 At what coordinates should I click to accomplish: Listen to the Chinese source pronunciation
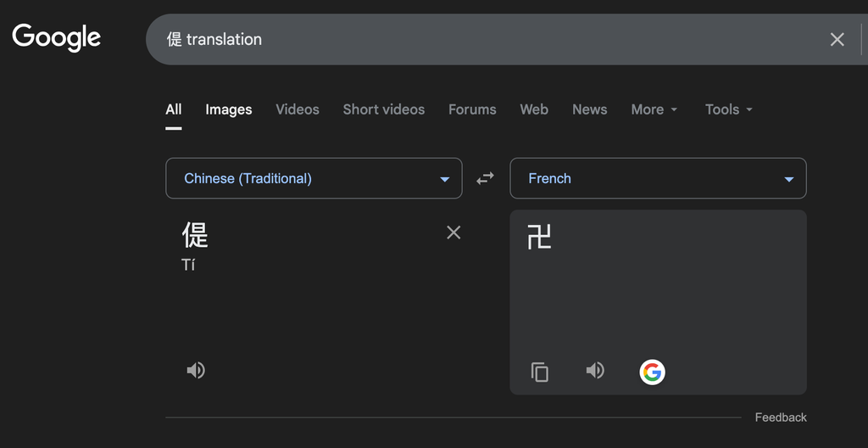(196, 370)
